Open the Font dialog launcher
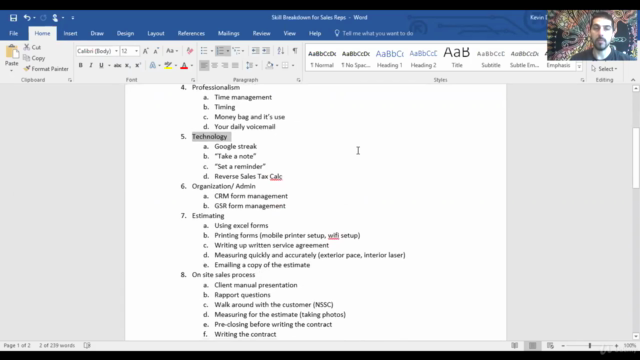The height and width of the screenshot is (360, 640). coord(193,80)
